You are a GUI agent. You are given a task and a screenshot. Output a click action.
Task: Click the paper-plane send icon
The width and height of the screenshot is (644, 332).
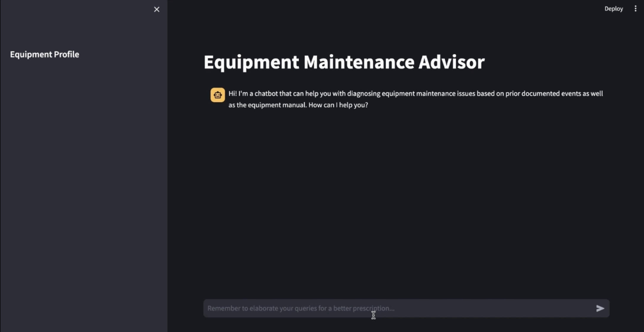click(x=600, y=308)
